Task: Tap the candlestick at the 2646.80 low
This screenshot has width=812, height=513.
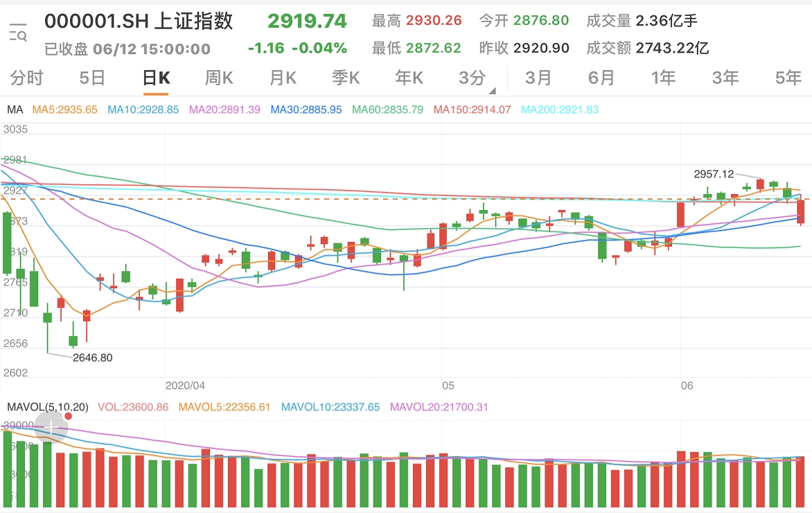Action: (47, 327)
